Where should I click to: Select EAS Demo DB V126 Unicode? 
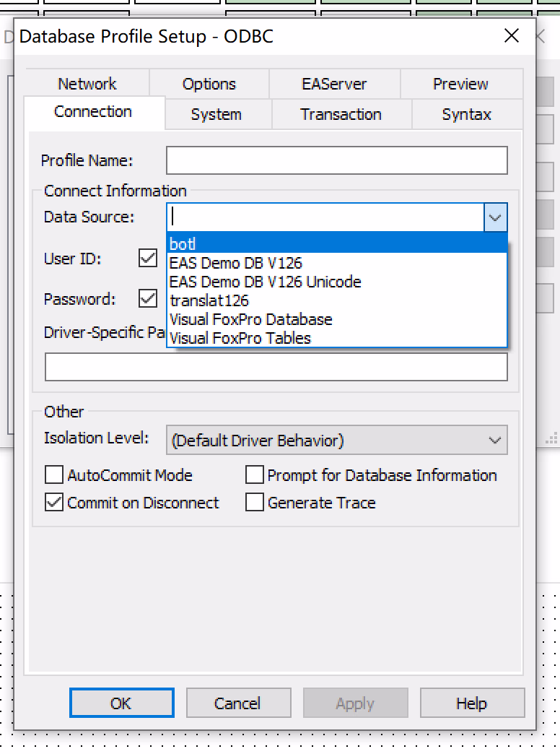(265, 282)
